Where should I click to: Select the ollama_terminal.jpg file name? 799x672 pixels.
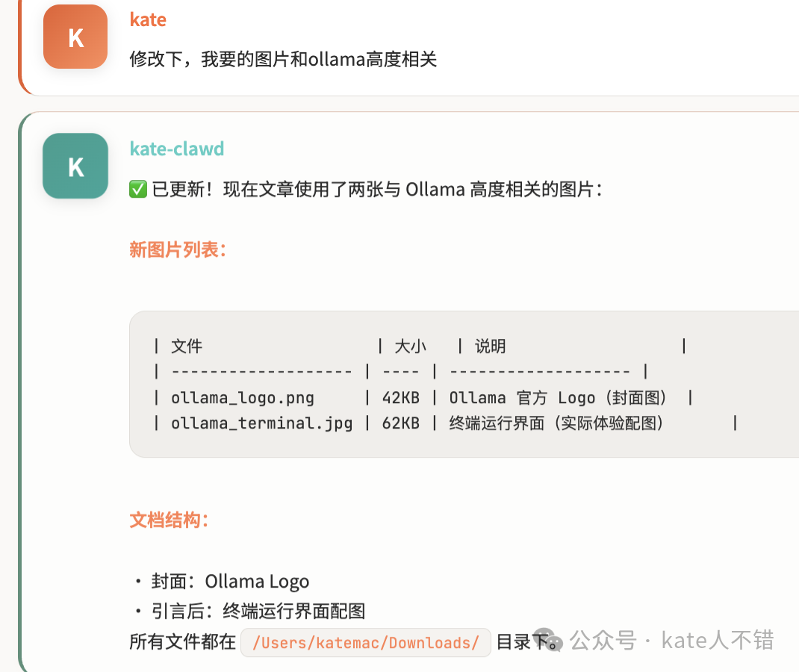pyautogui.click(x=261, y=423)
